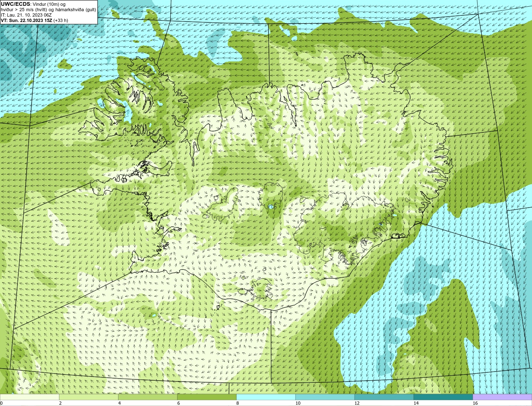Select the 'hviður > 25 m/s (hvítt)' description line
Screen dimensions: 532x406
pyautogui.click(x=48, y=10)
